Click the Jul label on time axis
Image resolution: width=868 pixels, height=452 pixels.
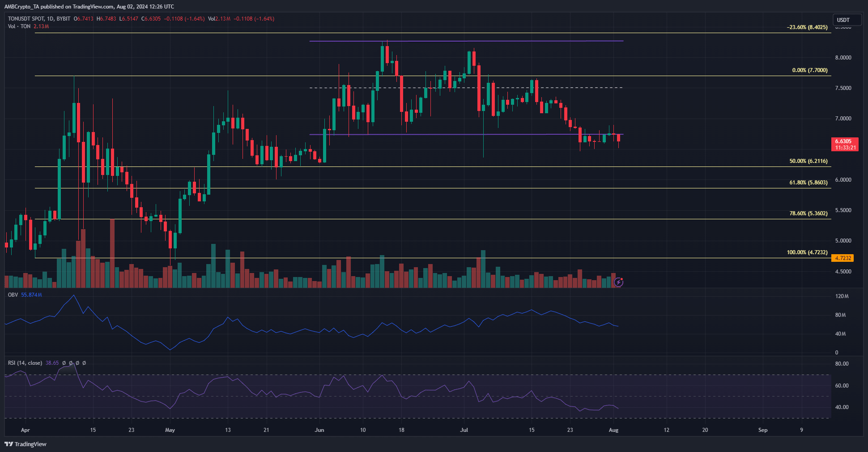(464, 430)
